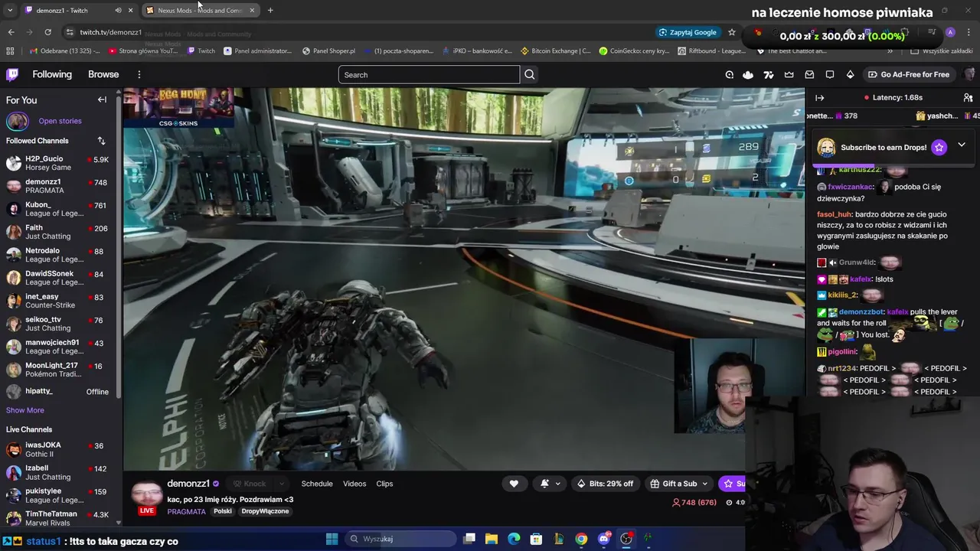Open the Windows Start menu

(332, 539)
